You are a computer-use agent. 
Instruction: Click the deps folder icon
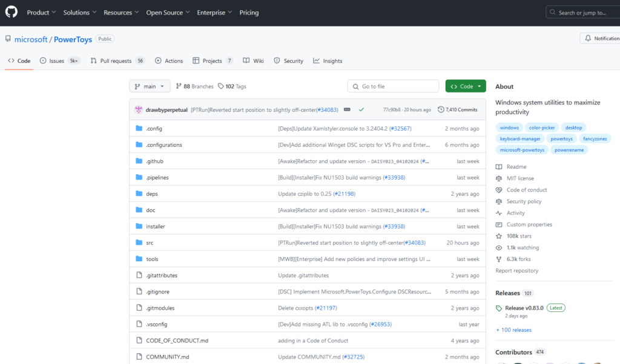tap(139, 193)
